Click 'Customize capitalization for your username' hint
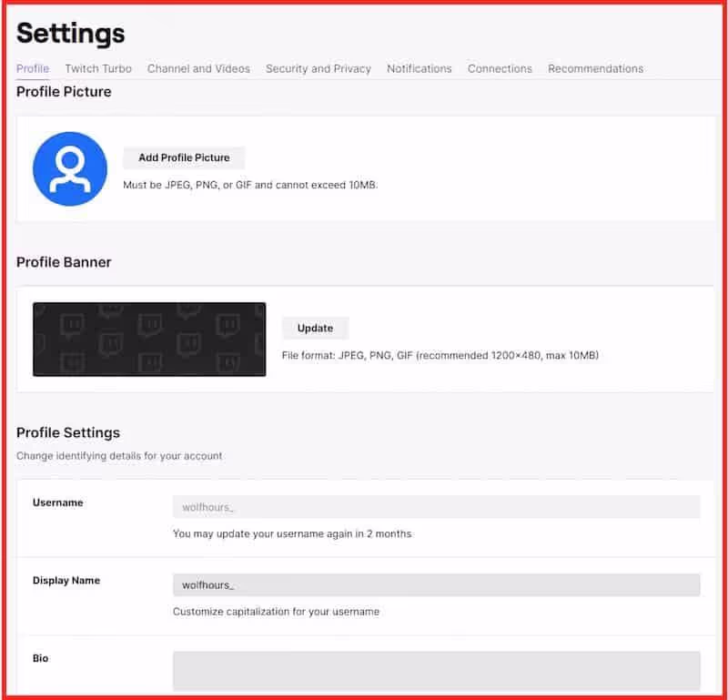Screen dimensions: 728x700 (x=277, y=612)
